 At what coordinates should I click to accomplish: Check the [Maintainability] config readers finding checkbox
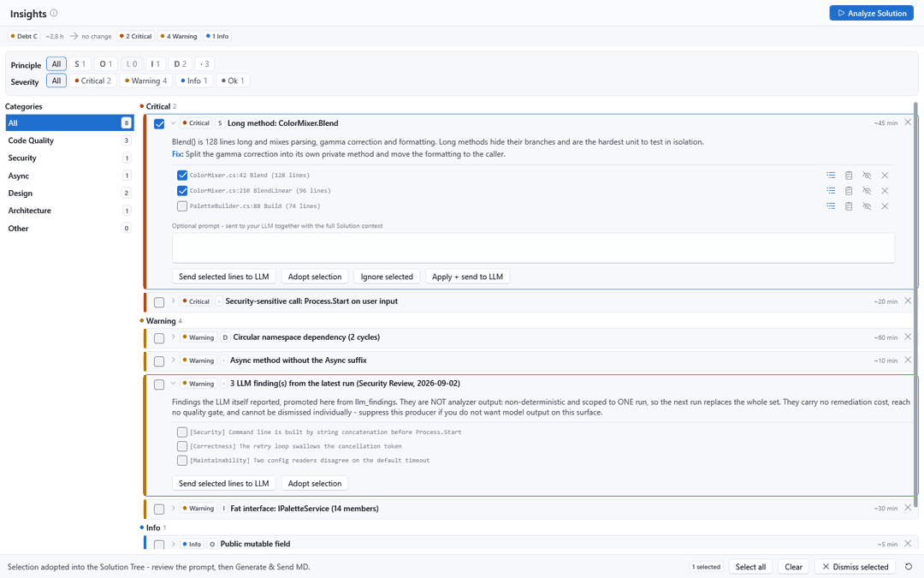(x=182, y=461)
